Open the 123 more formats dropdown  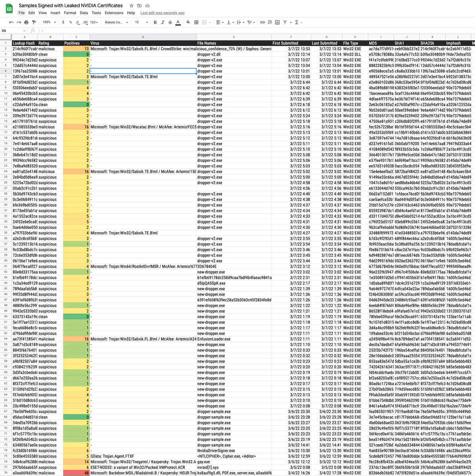click(x=94, y=22)
